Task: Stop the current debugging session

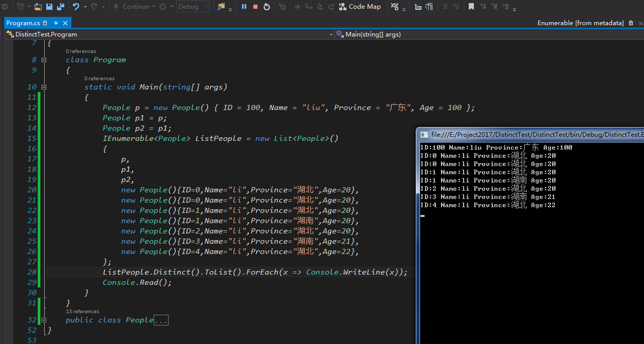Action: click(255, 7)
